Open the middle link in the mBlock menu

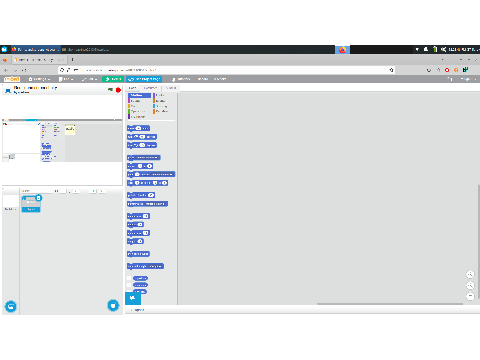[x=203, y=79]
